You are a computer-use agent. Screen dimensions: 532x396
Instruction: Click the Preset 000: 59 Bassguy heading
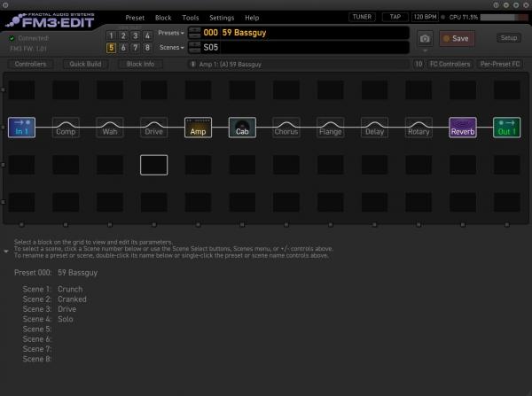(56, 273)
